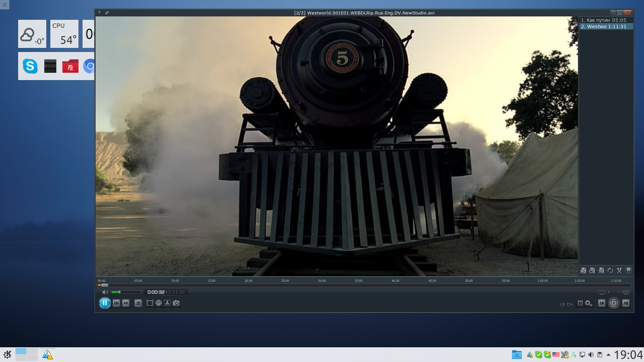Open the trash folder in the panel

tap(517, 355)
